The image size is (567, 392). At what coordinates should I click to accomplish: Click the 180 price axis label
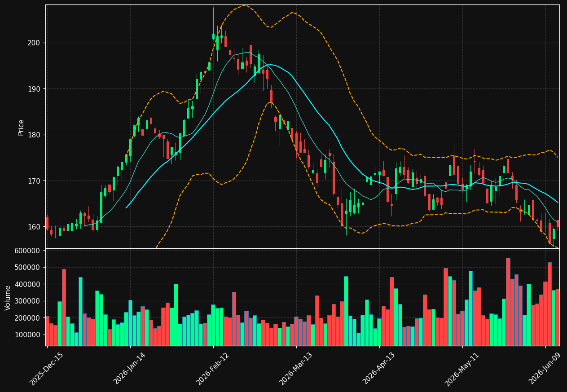[35, 135]
